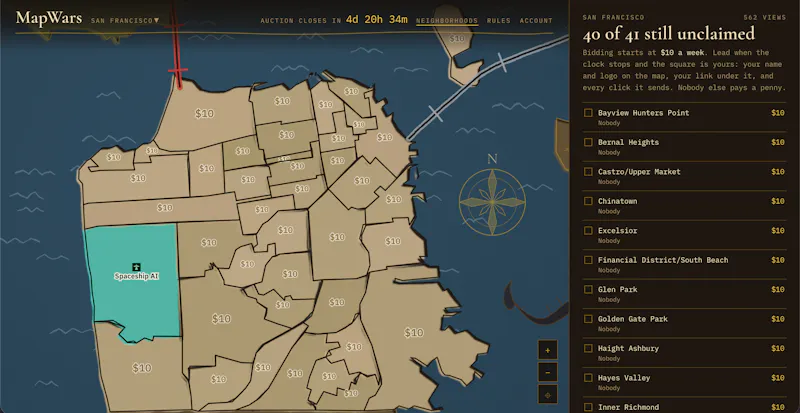Click the Inner Richmond list label
Viewport: 800px width, 413px height.
click(628, 407)
